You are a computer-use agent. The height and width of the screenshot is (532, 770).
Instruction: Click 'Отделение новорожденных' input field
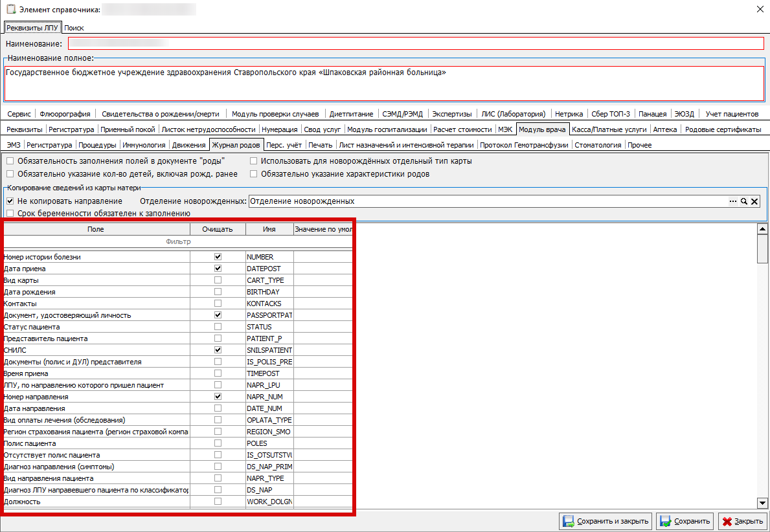488,201
